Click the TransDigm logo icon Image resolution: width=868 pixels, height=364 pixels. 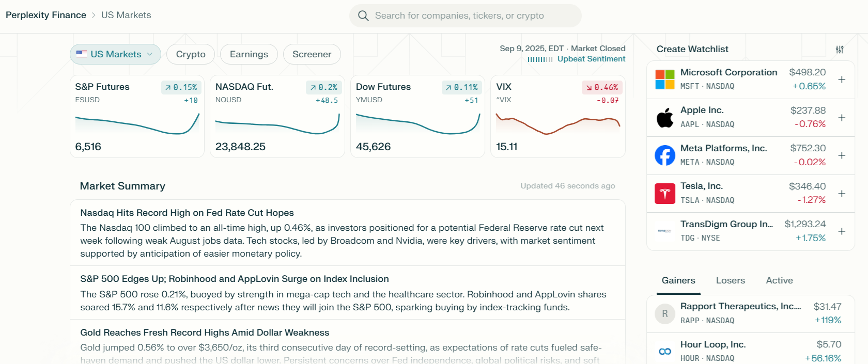[x=665, y=231]
